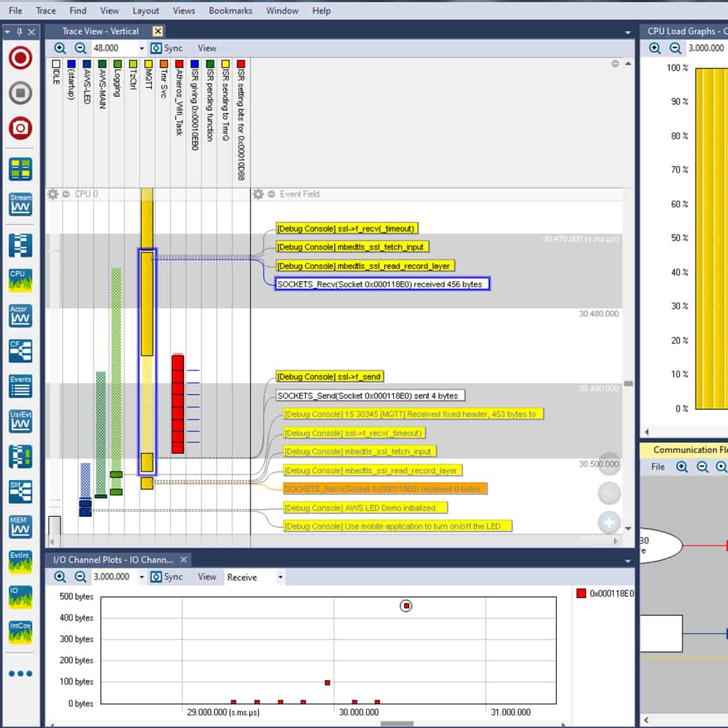Select the ssl->f_send Debug Console event
The width and height of the screenshot is (728, 728).
coord(330,377)
